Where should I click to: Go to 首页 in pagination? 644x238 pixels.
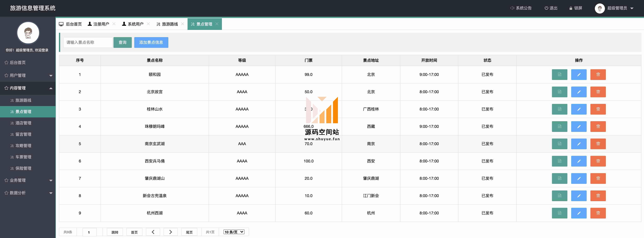(134, 232)
